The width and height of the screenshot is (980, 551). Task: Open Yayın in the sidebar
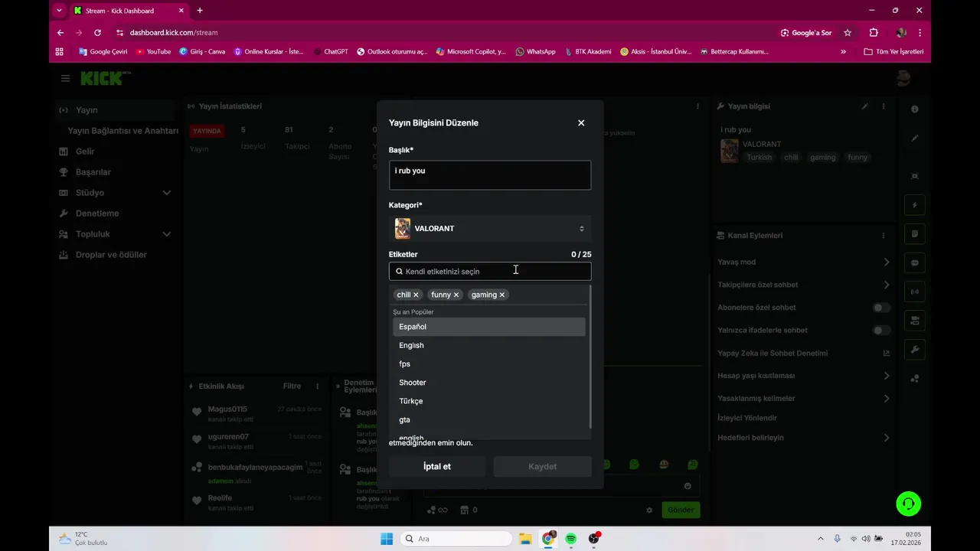point(116,110)
